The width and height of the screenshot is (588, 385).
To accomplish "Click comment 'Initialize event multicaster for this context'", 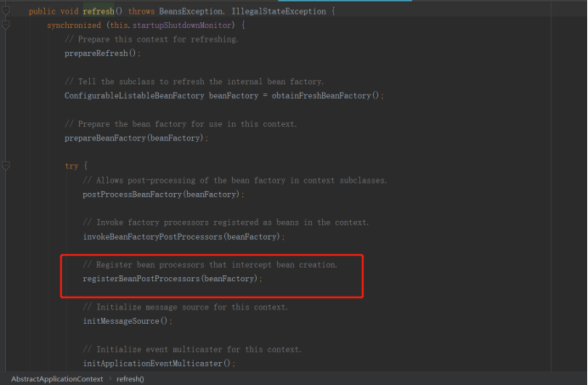I will click(x=192, y=349).
